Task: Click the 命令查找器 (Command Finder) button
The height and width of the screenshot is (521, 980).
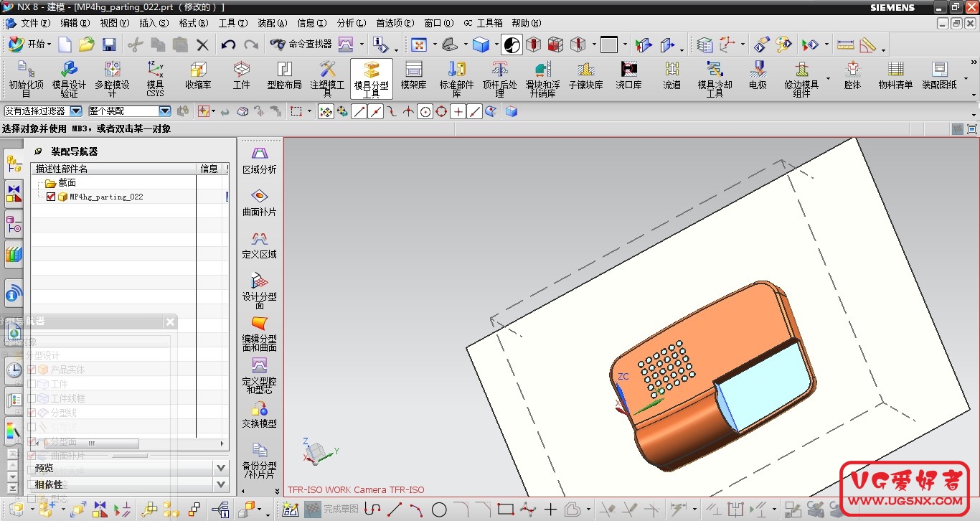Action: [300, 44]
